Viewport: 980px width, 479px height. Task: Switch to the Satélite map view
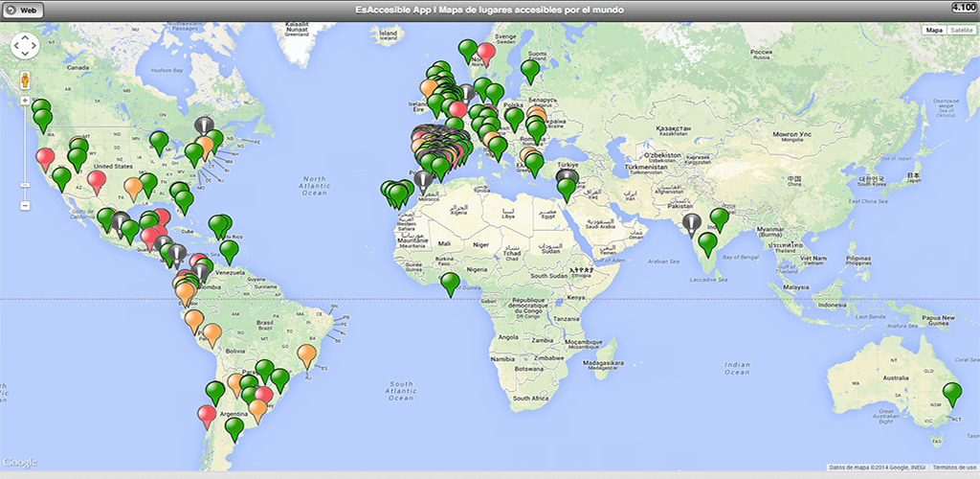(x=960, y=31)
